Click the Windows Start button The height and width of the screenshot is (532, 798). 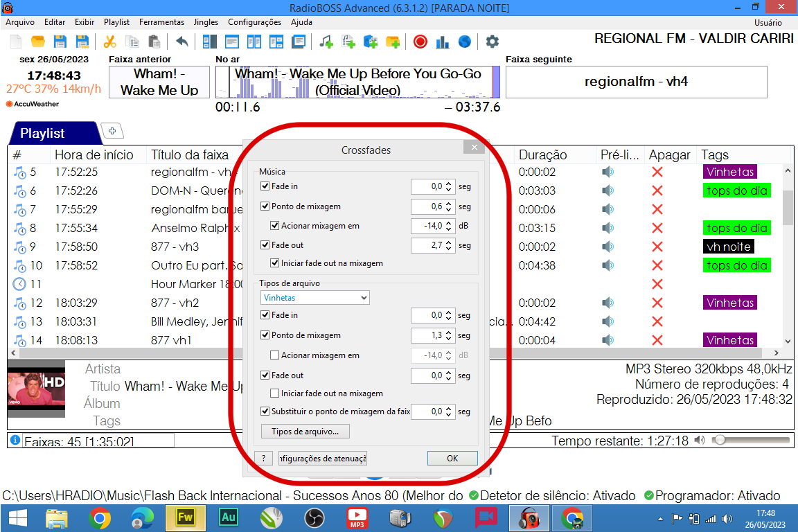point(18,518)
